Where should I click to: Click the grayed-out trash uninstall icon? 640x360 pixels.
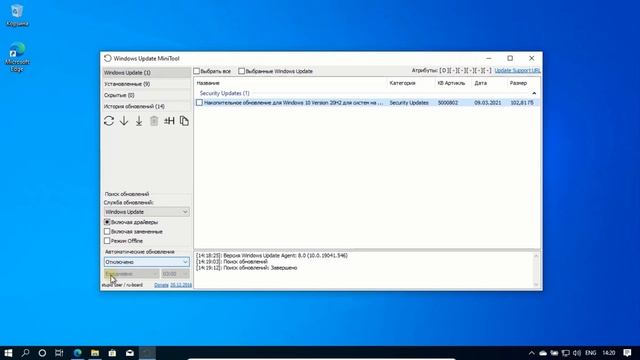(154, 121)
